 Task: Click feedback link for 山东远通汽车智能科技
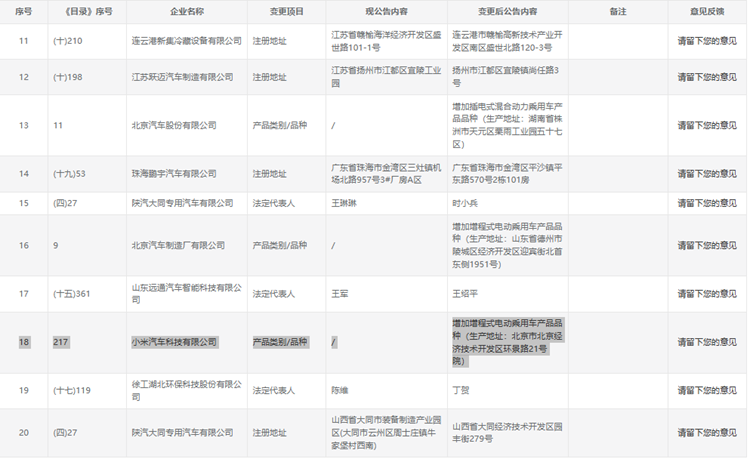click(706, 294)
